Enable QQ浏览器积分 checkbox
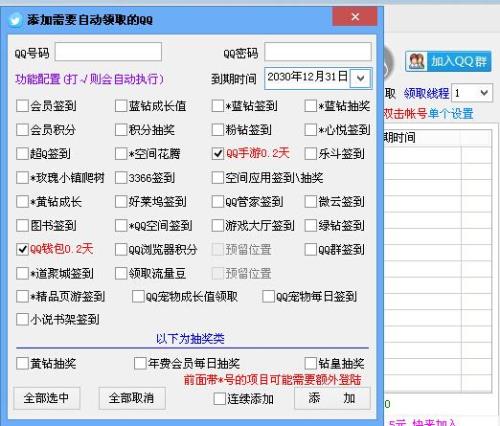This screenshot has height=426, width=500. click(121, 249)
